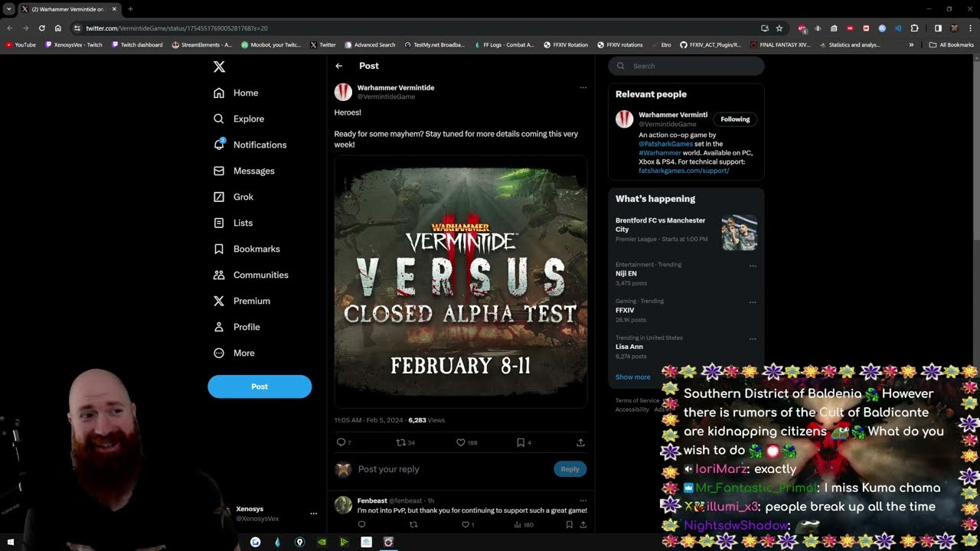Open the Twitch dashboard bookmark
This screenshot has height=551, width=980.
pyautogui.click(x=137, y=45)
